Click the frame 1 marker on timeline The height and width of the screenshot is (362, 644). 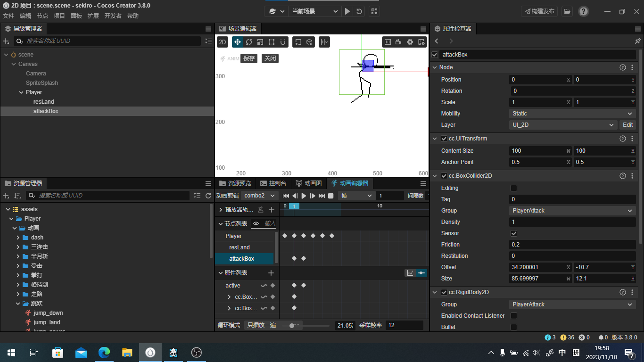click(x=294, y=206)
